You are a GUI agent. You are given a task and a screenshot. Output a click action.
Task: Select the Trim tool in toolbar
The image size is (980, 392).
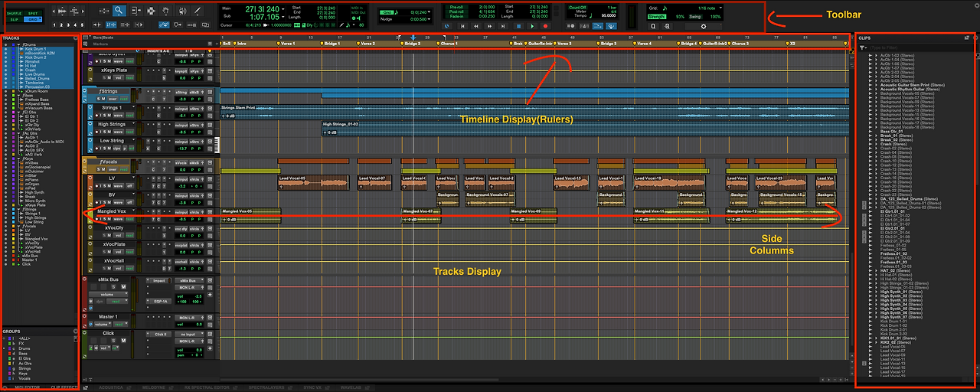pyautogui.click(x=136, y=11)
